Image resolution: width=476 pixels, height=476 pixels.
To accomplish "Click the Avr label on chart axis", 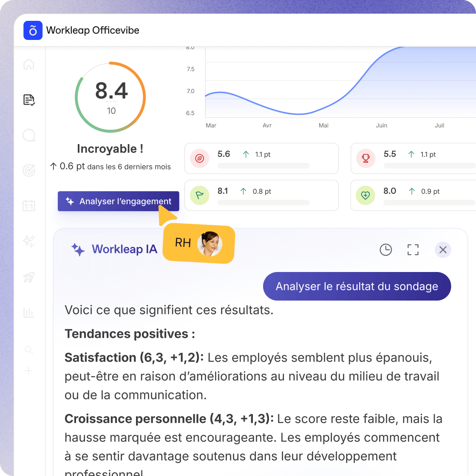I will coord(267,125).
